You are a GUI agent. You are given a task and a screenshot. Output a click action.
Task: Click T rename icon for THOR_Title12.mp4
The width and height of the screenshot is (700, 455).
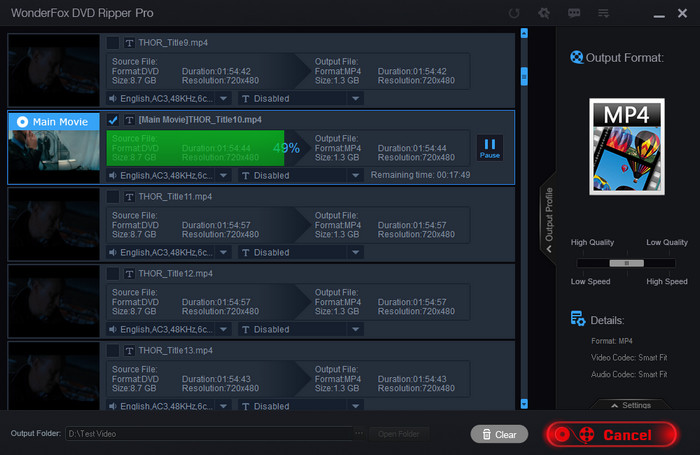pyautogui.click(x=129, y=274)
